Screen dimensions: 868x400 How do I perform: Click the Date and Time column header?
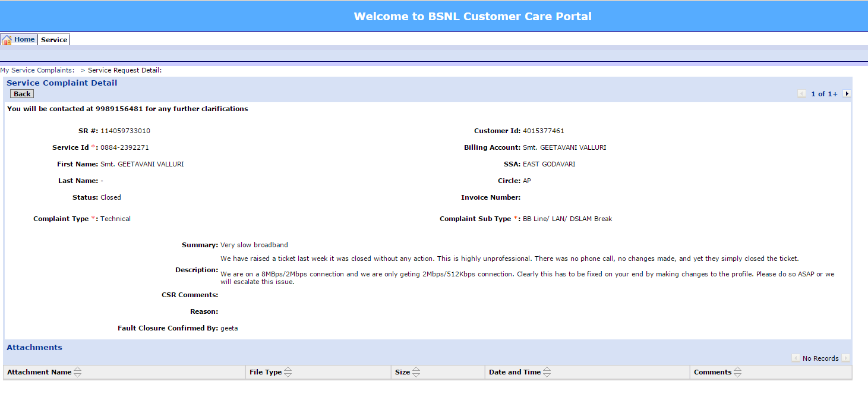(x=515, y=372)
